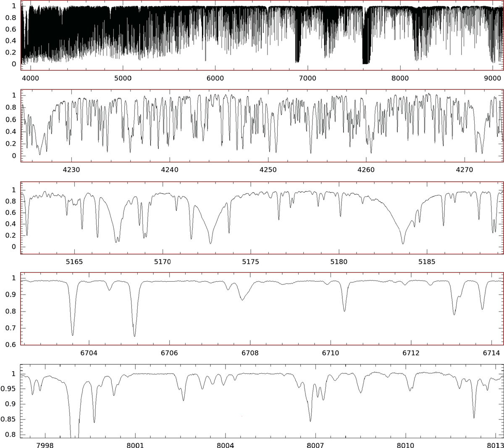The image size is (504, 448).
Task: Pick the broad line minimum near 5183.6
Action: 403,243
